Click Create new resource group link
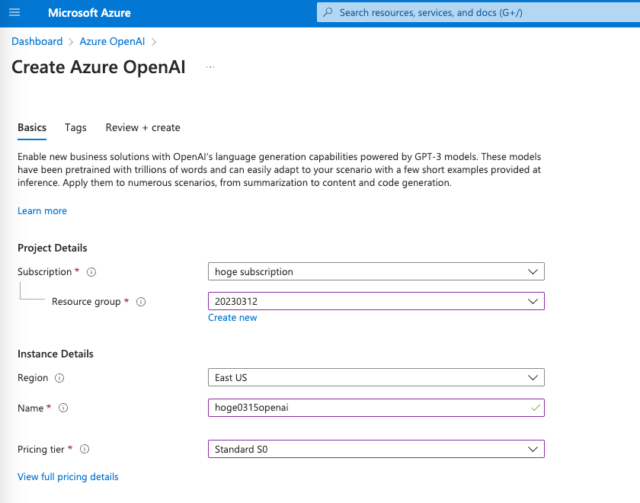This screenshot has height=503, width=640. coord(233,318)
